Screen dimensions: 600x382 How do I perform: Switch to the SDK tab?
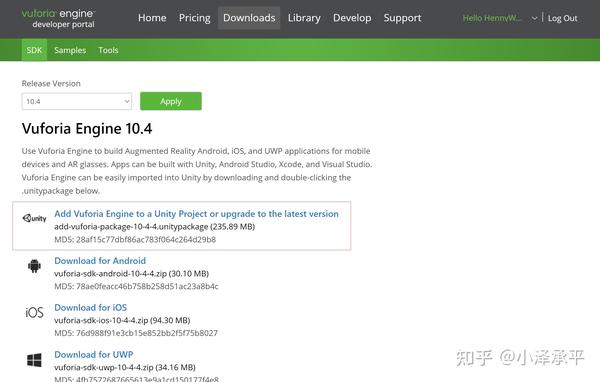pyautogui.click(x=34, y=50)
